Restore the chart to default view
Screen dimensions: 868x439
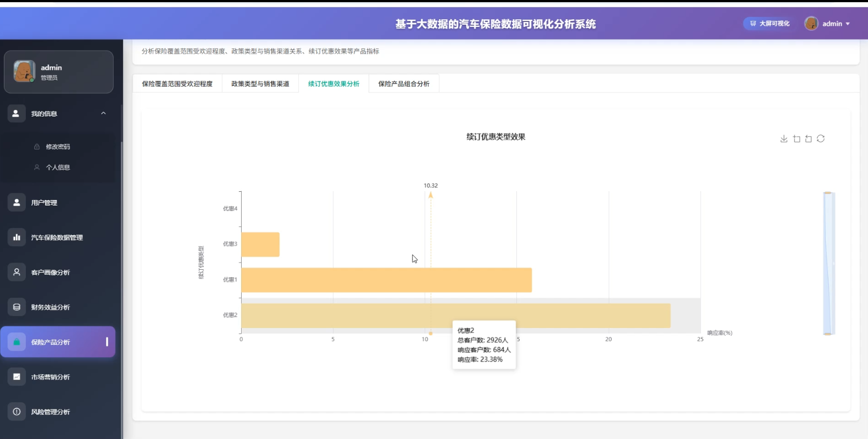click(821, 138)
